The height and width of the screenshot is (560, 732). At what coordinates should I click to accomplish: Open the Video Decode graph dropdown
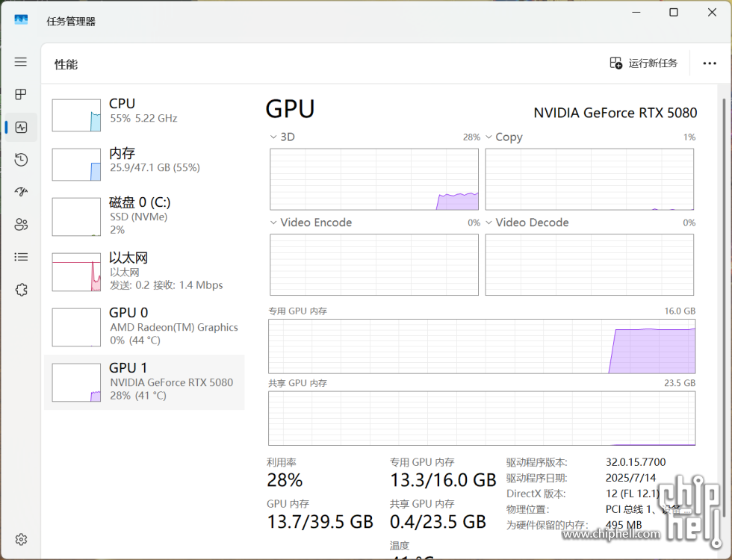coord(488,223)
